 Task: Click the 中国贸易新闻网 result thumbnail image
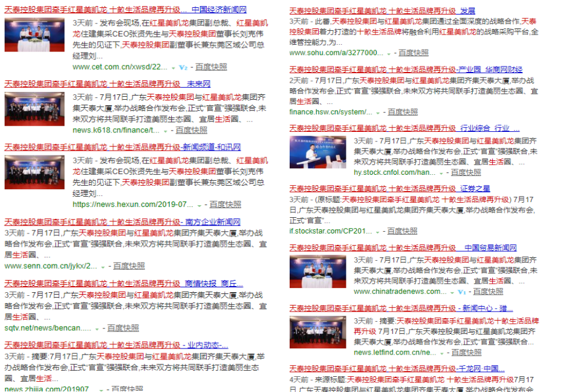tap(318, 272)
